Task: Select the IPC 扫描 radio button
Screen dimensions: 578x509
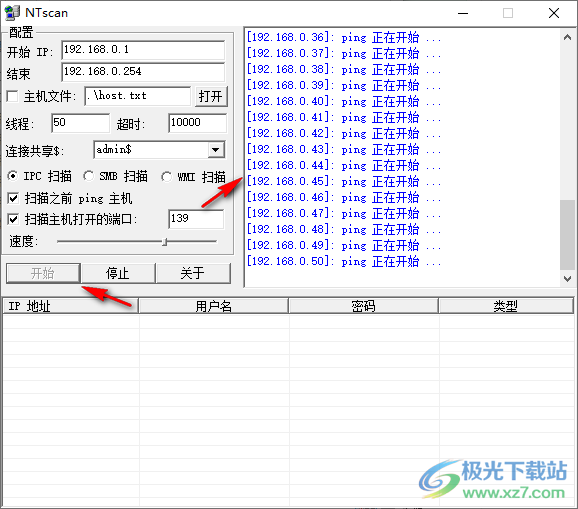Action: [x=13, y=176]
